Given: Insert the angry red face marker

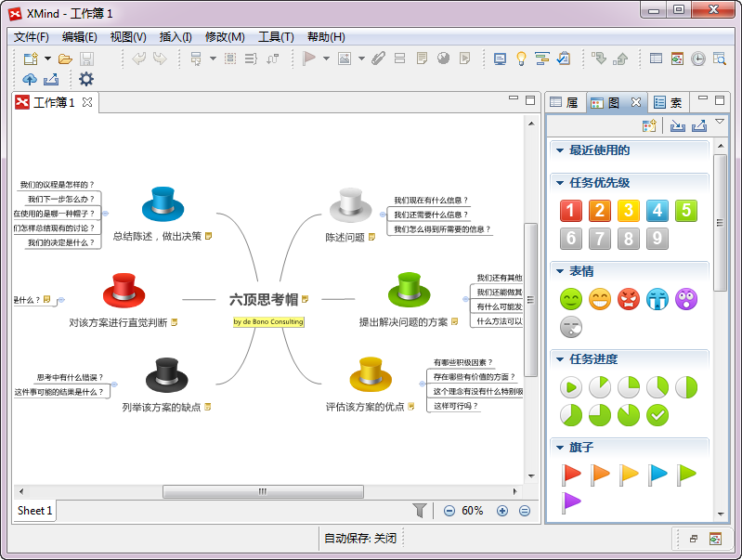Looking at the screenshot, I should [629, 299].
